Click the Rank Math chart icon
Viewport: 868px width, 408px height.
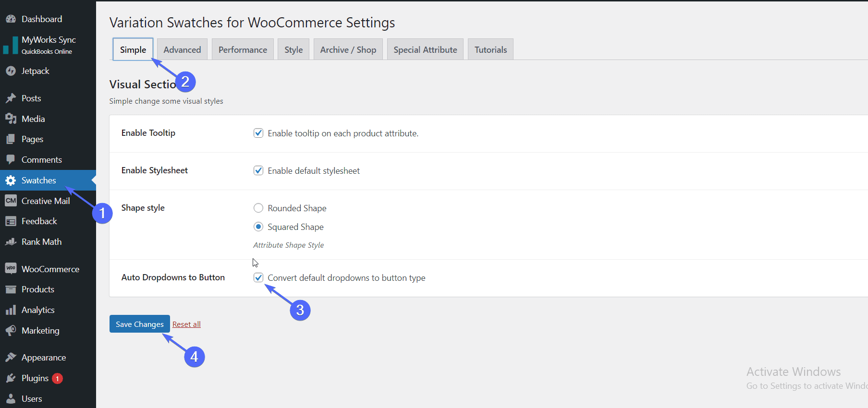[11, 242]
